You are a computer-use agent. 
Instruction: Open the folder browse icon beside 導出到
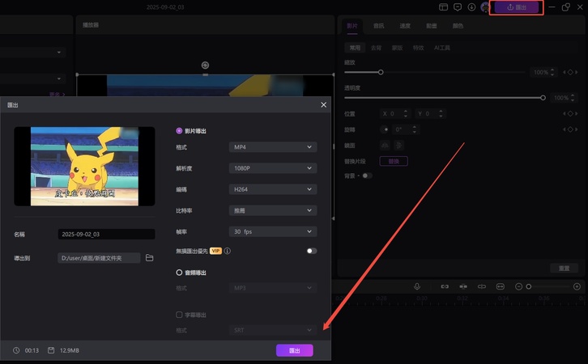(149, 258)
